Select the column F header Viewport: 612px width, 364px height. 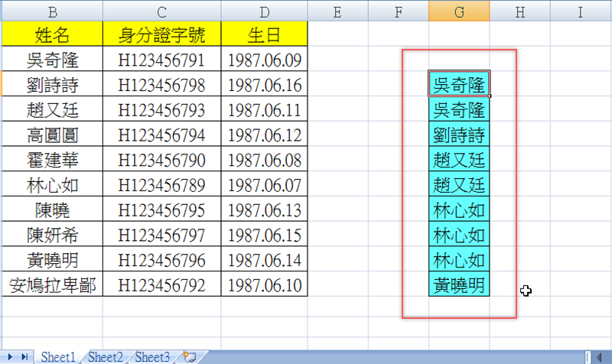click(x=399, y=11)
